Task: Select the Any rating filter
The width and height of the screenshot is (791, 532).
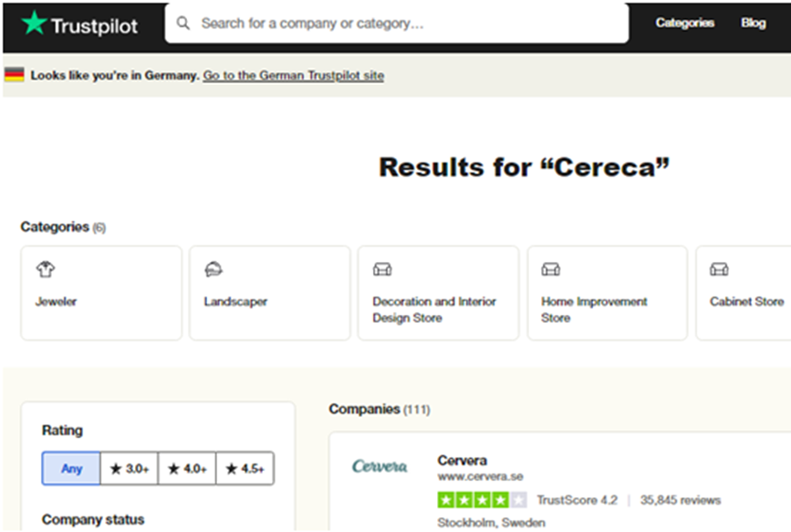Action: point(71,469)
